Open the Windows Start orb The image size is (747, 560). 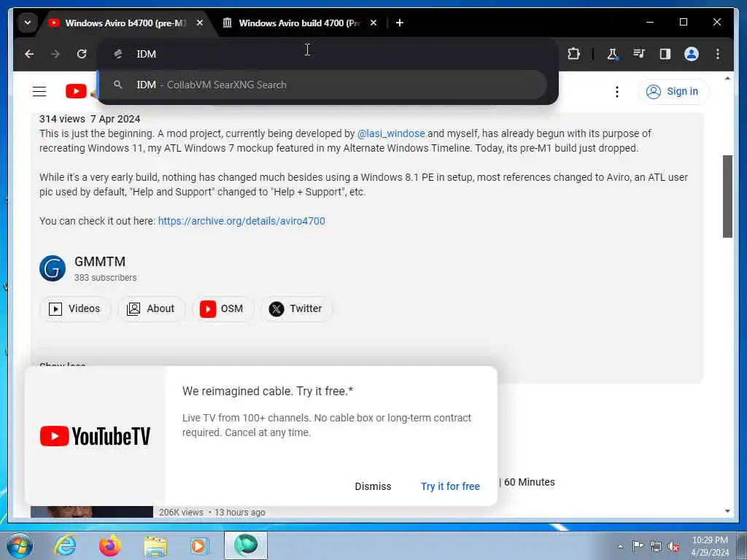point(20,545)
